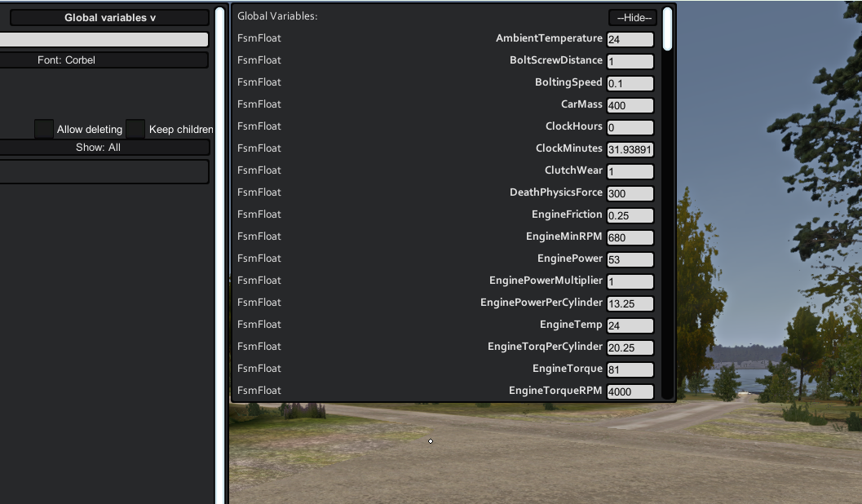This screenshot has width=862, height=504.
Task: Enable the Allow deleting checkbox
Action: pyautogui.click(x=44, y=129)
